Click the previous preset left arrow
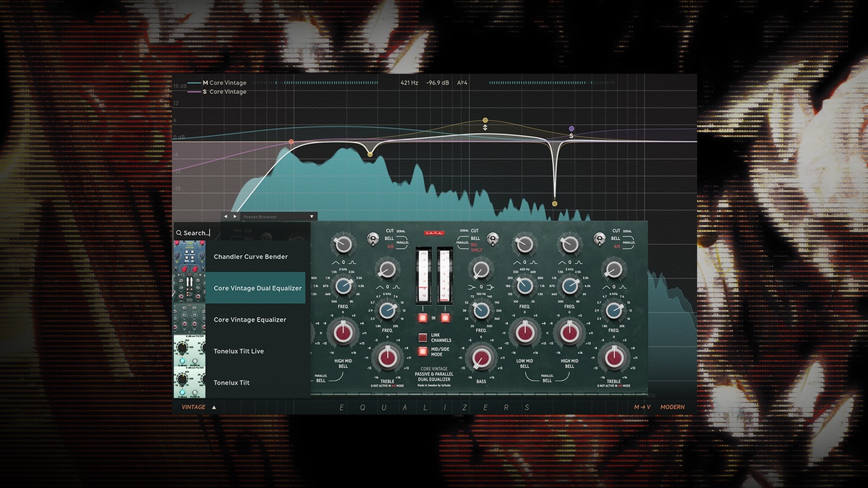 (x=225, y=216)
